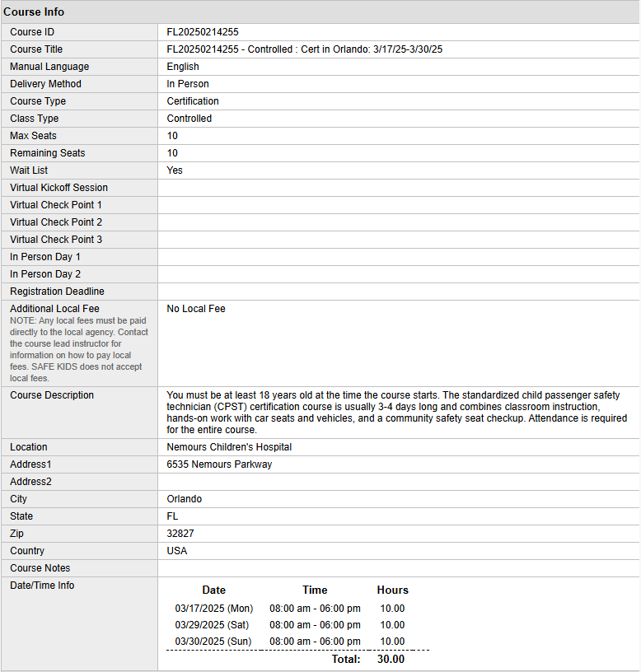Click the 'Course Title' label

(x=36, y=49)
